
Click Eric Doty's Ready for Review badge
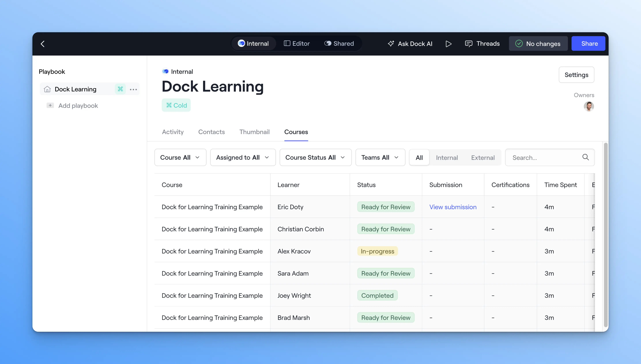(x=386, y=207)
